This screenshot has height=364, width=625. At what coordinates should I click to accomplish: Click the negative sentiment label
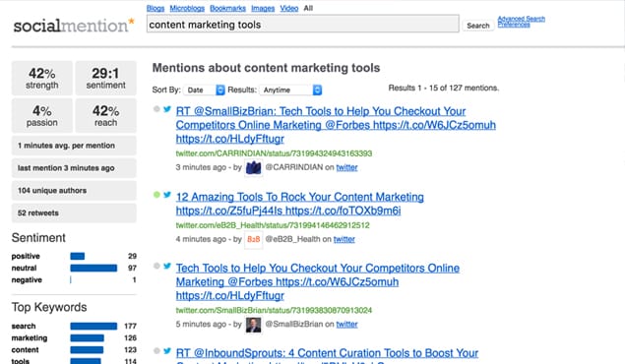coord(27,280)
